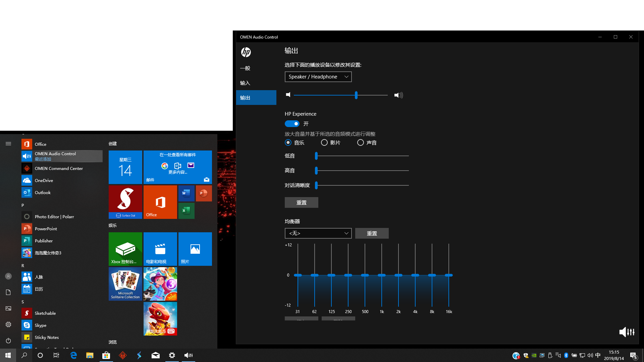Click the equalizer speaker icon at bottom right
This screenshot has height=362, width=644.
click(627, 332)
